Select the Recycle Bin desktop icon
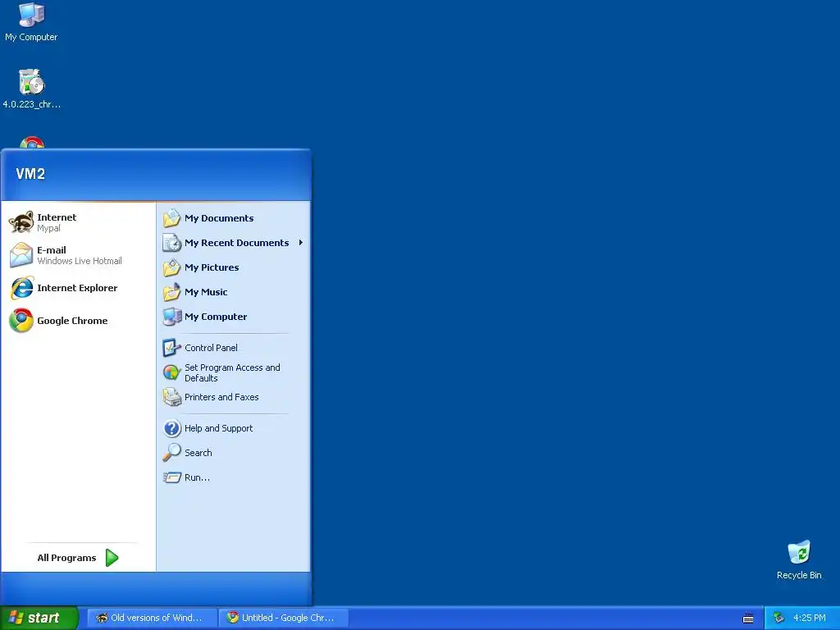Image resolution: width=840 pixels, height=630 pixels. tap(799, 553)
